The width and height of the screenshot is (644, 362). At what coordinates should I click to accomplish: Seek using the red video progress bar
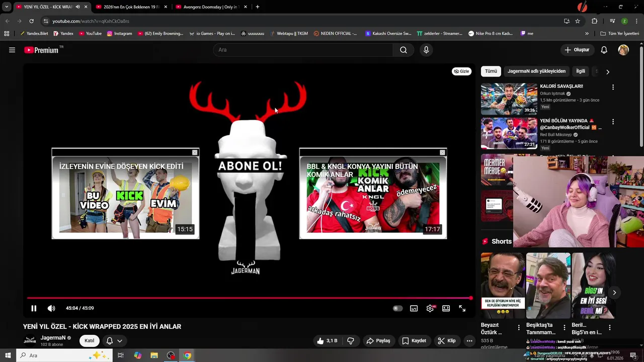click(249, 298)
